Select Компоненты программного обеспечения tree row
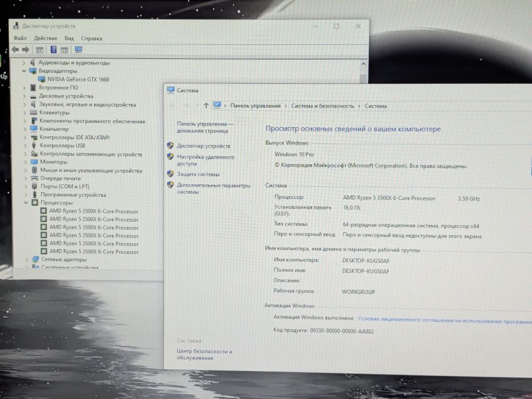 tap(92, 121)
